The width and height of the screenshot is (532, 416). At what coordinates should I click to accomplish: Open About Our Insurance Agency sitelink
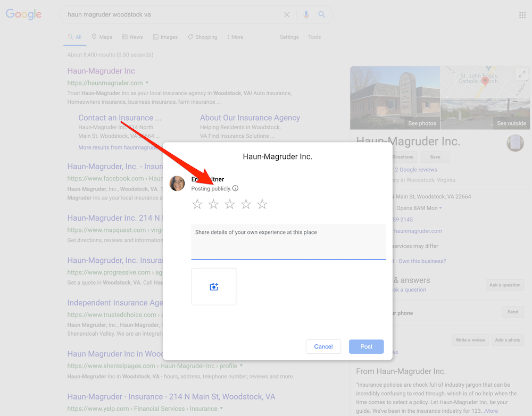click(250, 118)
